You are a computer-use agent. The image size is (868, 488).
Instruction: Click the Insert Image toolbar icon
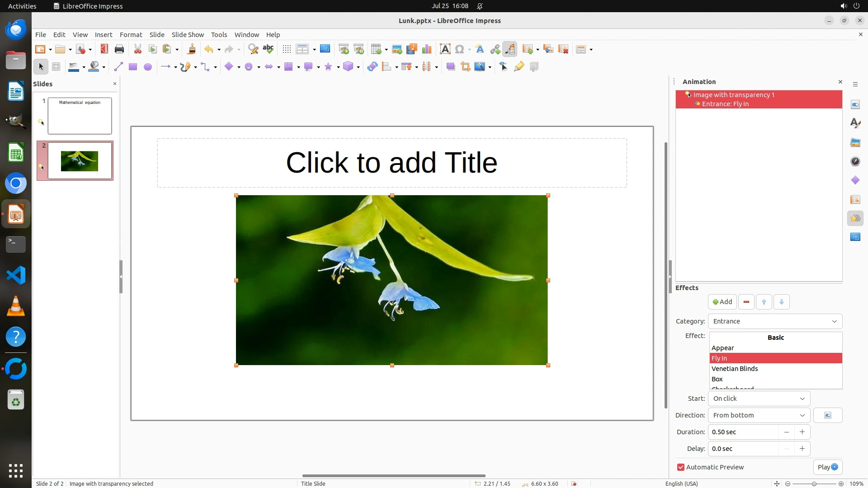[x=396, y=49]
